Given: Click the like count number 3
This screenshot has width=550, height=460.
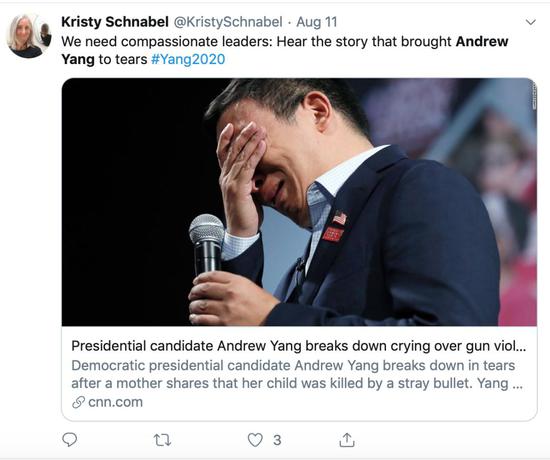Looking at the screenshot, I should point(277,440).
